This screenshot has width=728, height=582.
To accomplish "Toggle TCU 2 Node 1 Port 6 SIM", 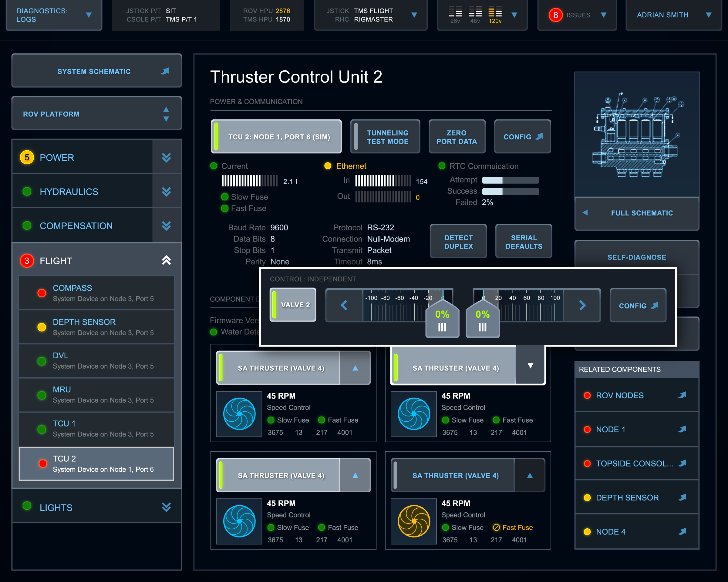I will pyautogui.click(x=276, y=137).
